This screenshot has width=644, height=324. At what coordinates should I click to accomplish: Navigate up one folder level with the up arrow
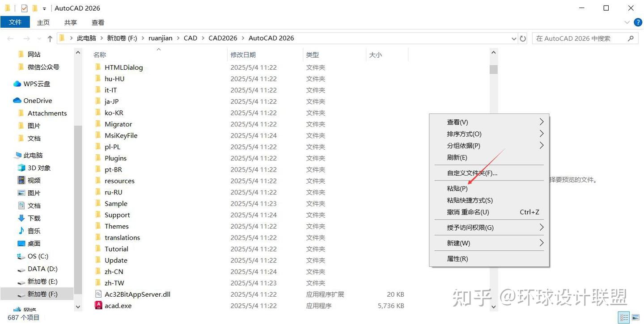(x=50, y=38)
